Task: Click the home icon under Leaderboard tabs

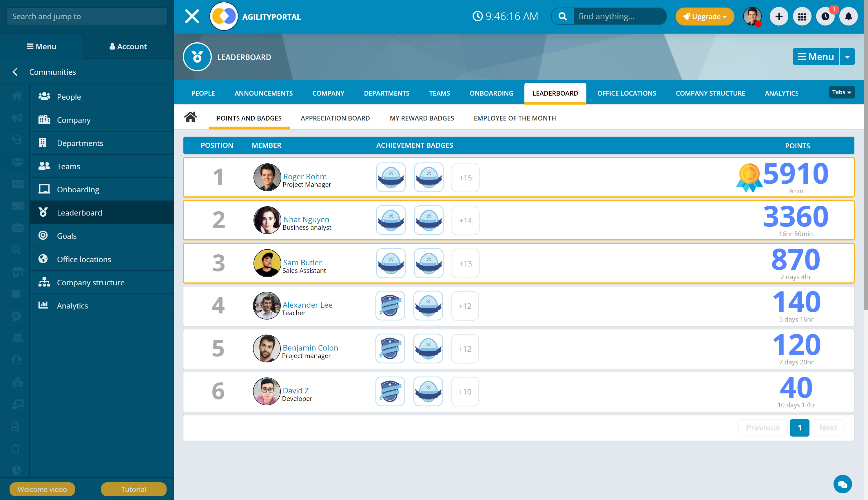Action: 191,117
